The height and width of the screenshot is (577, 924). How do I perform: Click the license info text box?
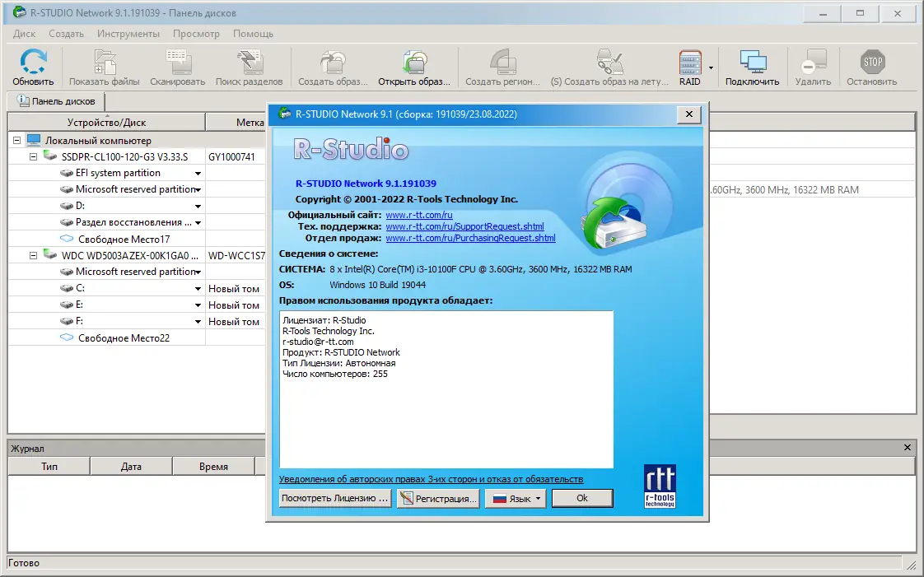click(x=446, y=389)
